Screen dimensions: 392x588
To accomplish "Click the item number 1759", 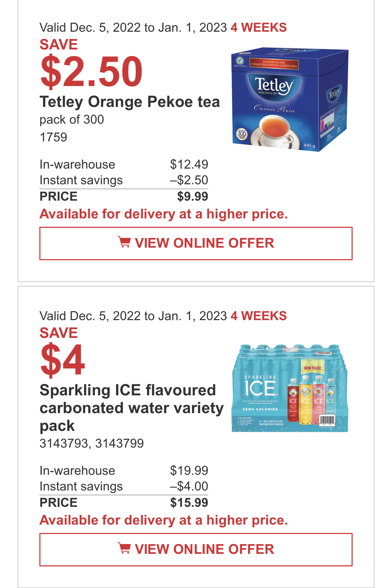I will [53, 137].
